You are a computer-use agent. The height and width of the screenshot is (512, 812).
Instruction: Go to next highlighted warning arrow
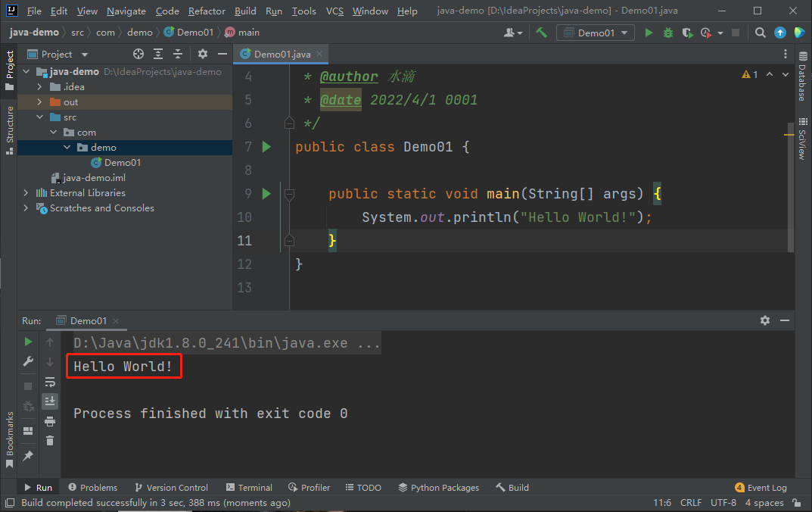[x=786, y=75]
